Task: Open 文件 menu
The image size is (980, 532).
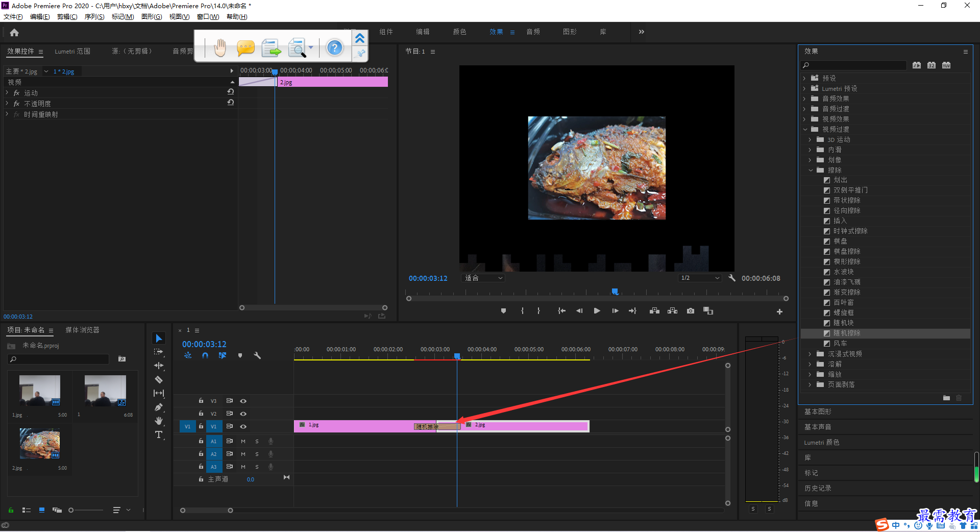Action: (13, 16)
